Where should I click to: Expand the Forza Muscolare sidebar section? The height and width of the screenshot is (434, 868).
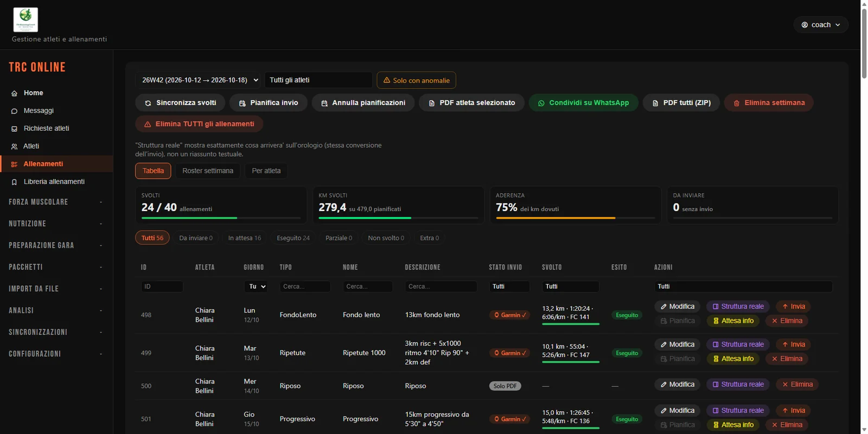(56, 202)
